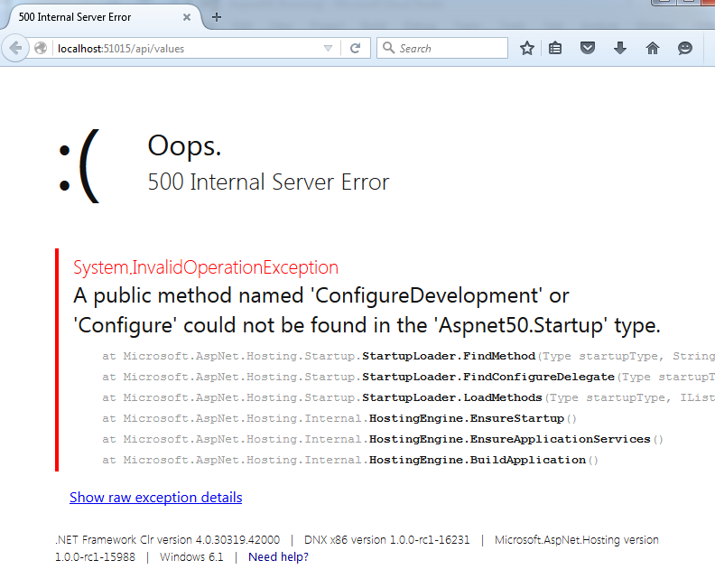Reload the page with the refresh icon
Screen dimensions: 715x588
click(x=356, y=49)
